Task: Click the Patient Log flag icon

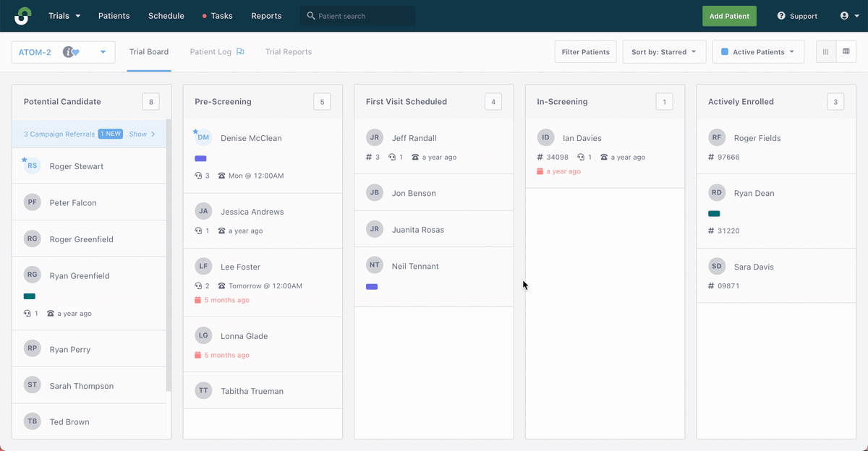Action: (x=240, y=52)
